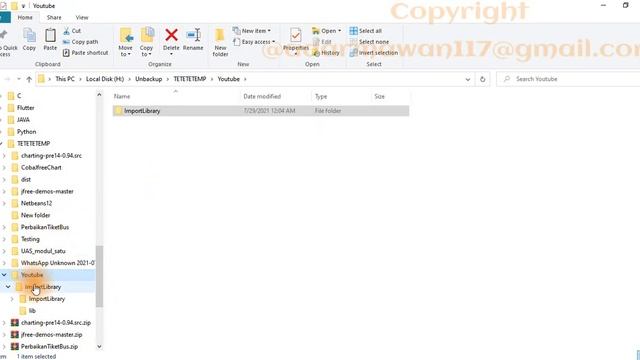640x360 pixels.
Task: Select WhatsApp Unknown folder in tree
Action: tap(57, 263)
